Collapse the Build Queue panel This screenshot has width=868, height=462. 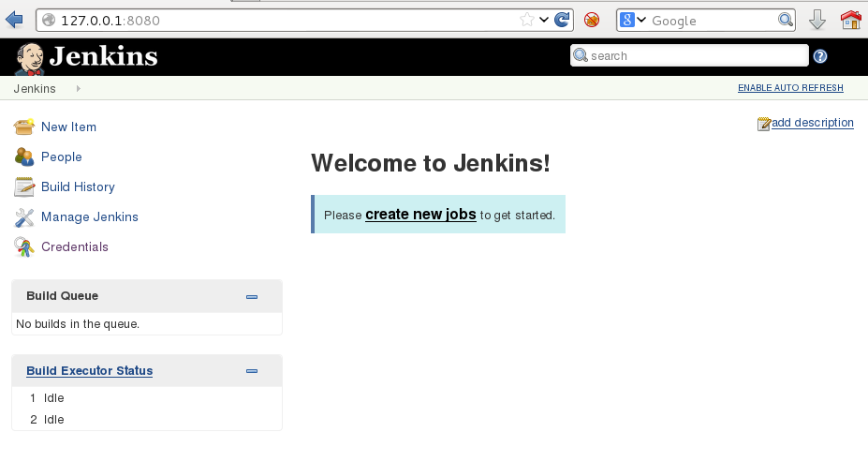tap(252, 297)
